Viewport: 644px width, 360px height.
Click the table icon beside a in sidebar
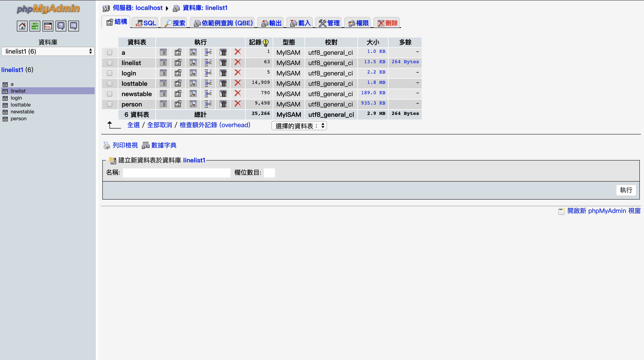pyautogui.click(x=5, y=84)
